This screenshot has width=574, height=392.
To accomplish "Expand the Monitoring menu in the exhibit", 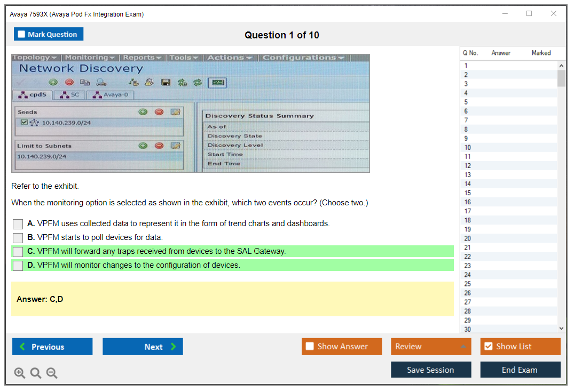I will [x=90, y=58].
